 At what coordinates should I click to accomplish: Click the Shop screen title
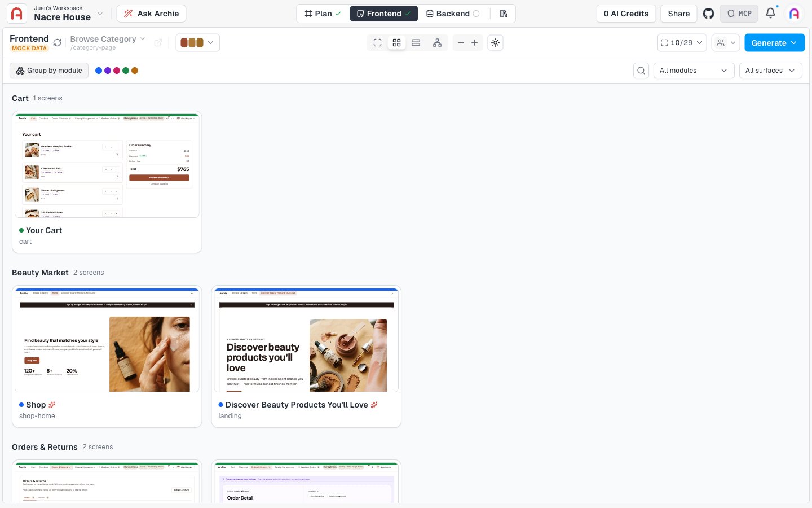coord(36,405)
